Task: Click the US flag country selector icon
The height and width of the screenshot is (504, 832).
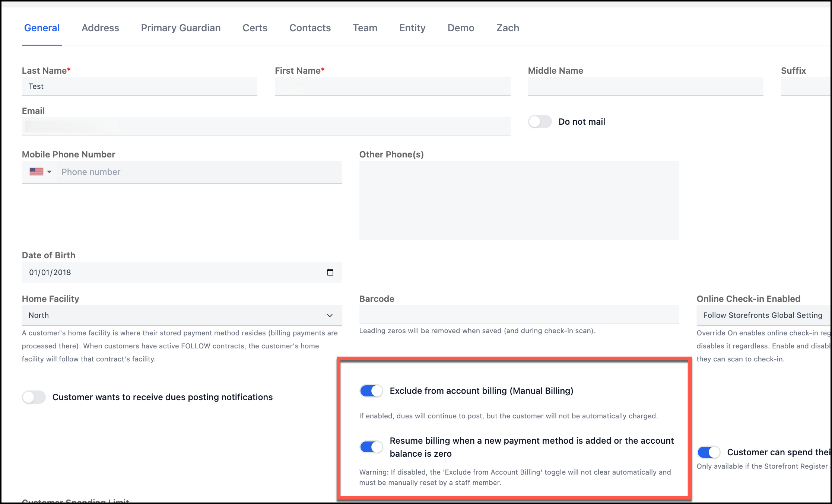Action: click(36, 172)
